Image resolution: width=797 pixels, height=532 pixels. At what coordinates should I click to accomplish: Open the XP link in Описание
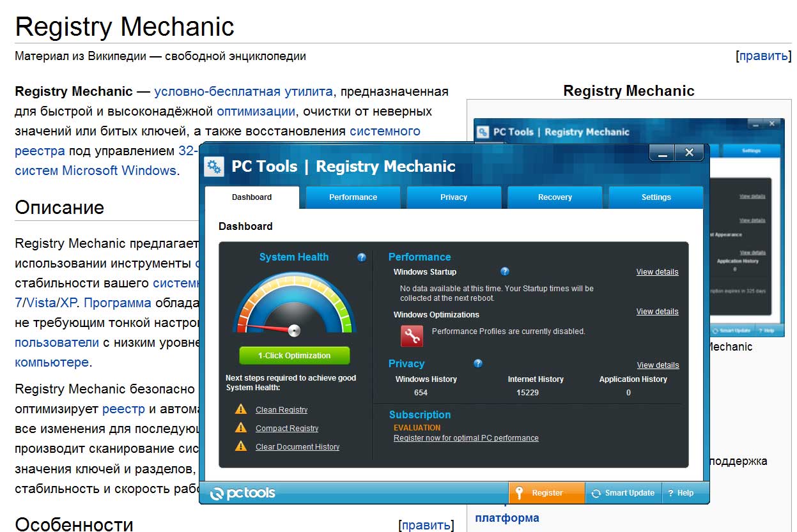[x=68, y=303]
